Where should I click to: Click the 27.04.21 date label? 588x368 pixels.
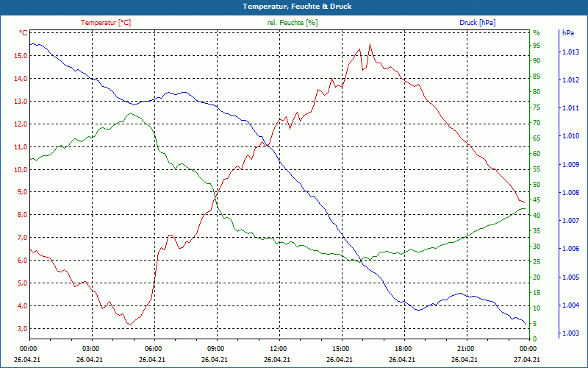(x=527, y=359)
